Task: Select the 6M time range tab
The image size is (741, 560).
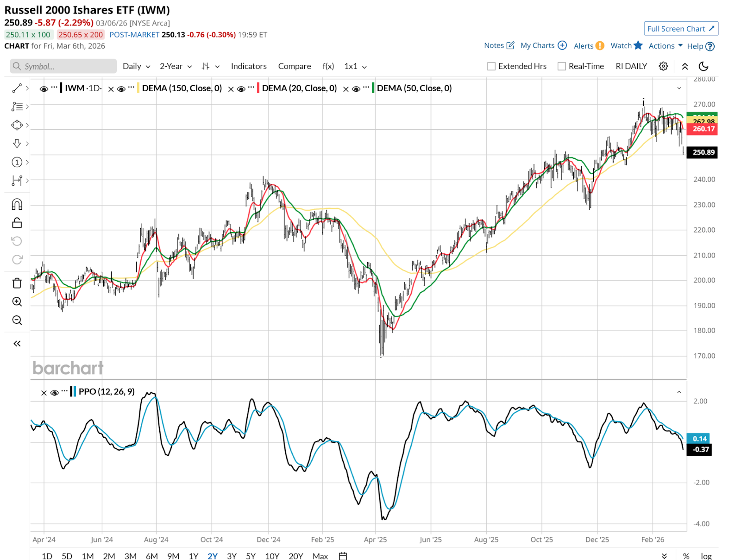Action: [x=151, y=556]
